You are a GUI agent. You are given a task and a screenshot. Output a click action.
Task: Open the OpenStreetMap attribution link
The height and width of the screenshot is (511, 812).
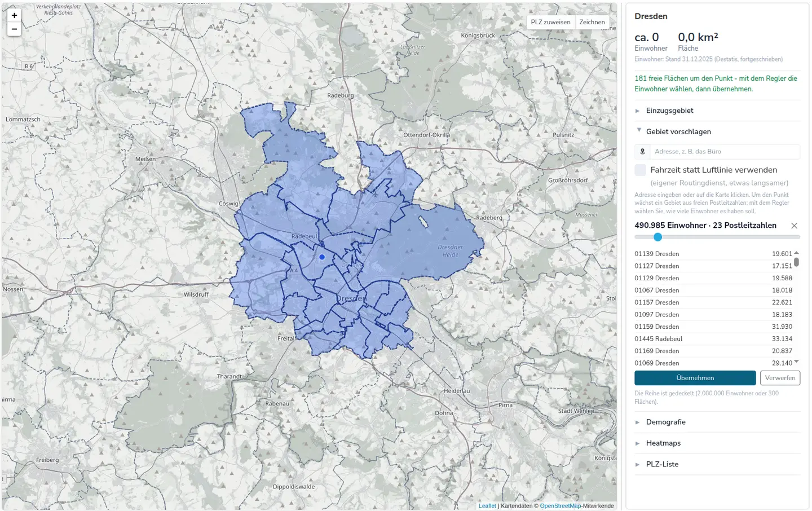tap(560, 506)
